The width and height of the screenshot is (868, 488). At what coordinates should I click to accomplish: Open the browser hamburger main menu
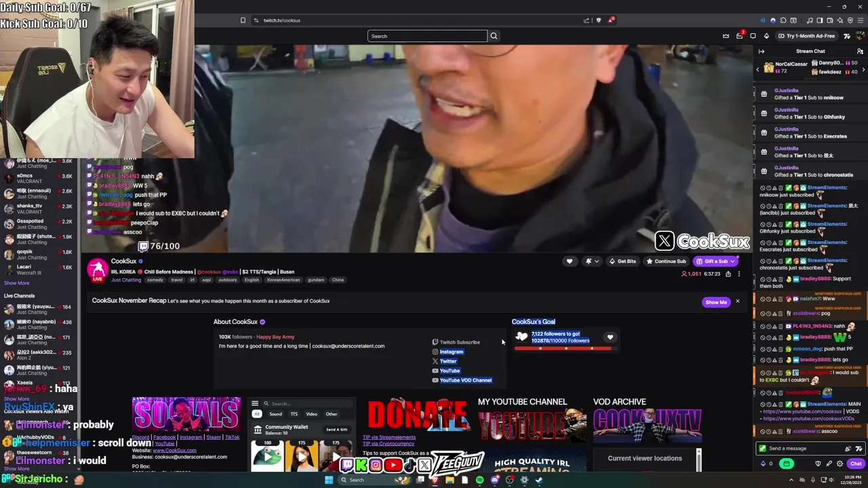pyautogui.click(x=861, y=20)
